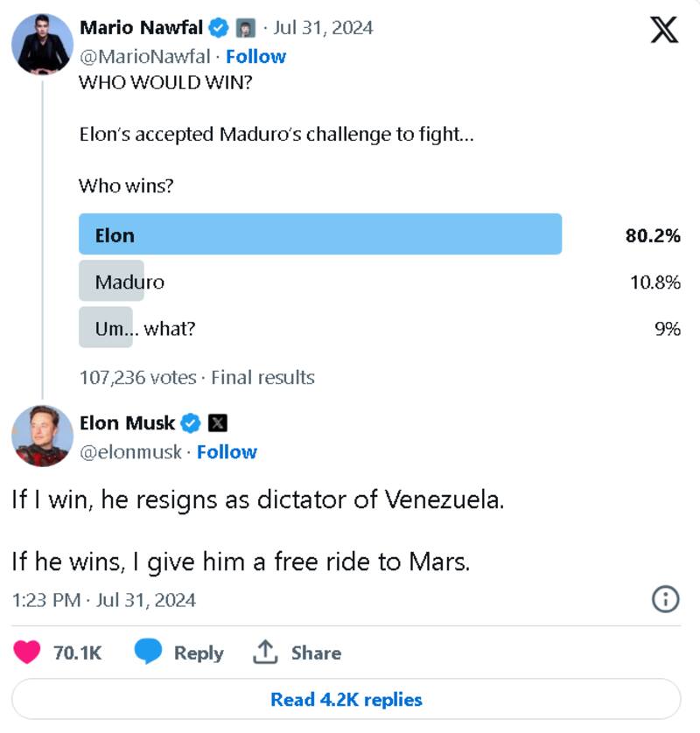Select the Elon poll option
The image size is (700, 733).
(109, 235)
